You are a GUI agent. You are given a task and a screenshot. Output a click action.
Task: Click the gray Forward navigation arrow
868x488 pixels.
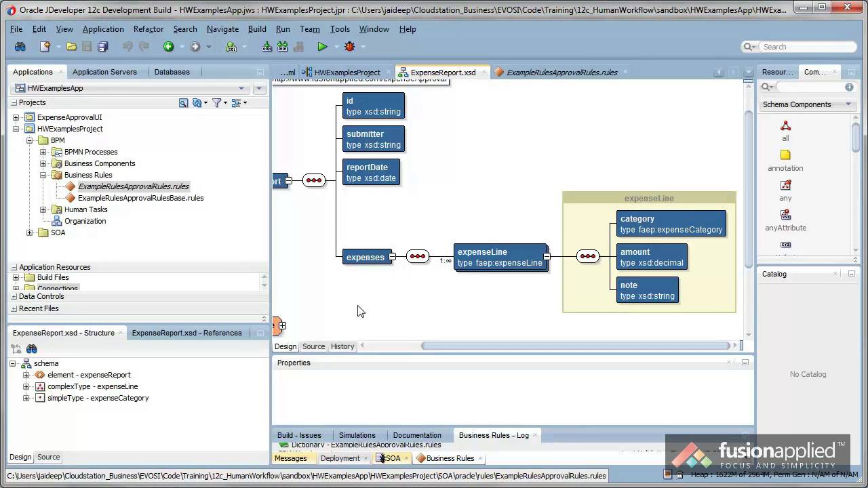195,47
